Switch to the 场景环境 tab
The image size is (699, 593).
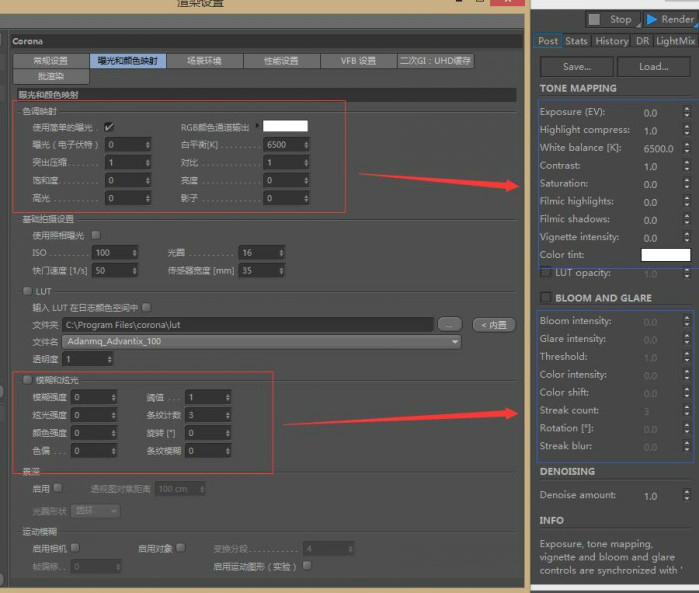pos(204,61)
